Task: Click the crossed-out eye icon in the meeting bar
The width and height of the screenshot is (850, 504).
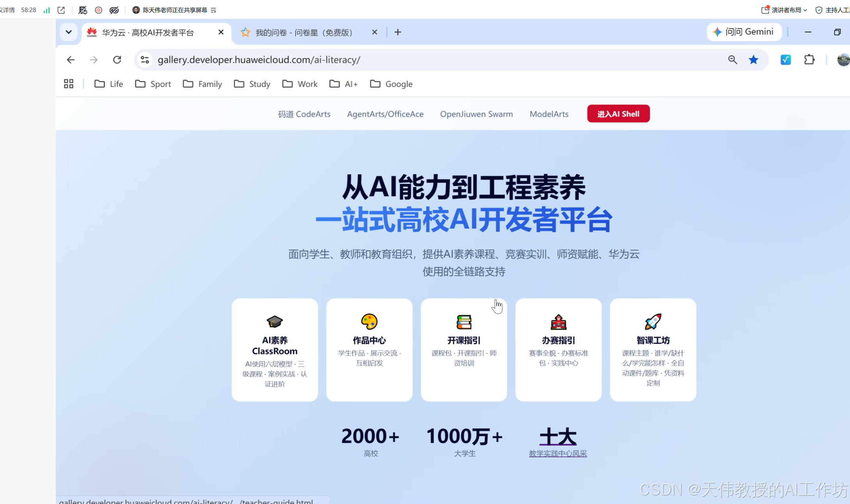Action: pyautogui.click(x=114, y=10)
